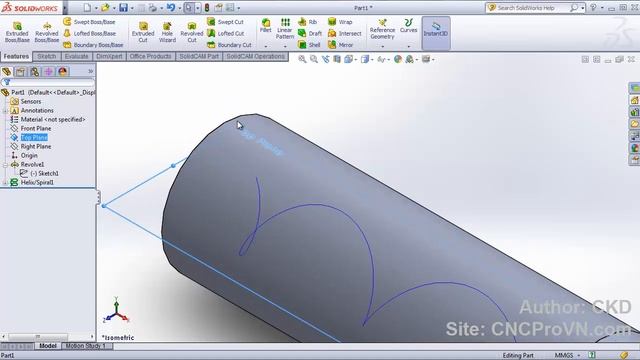Expand the manager pane tabs chevron
Viewport: 640px width, 360px height.
pos(91,71)
